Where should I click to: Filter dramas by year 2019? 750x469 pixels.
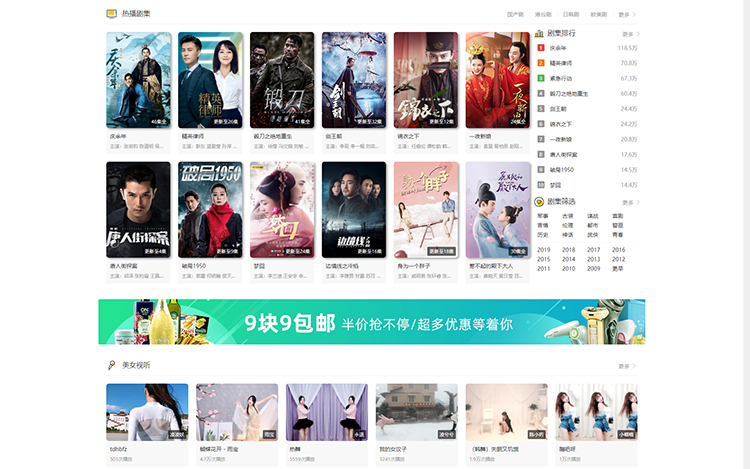point(543,250)
